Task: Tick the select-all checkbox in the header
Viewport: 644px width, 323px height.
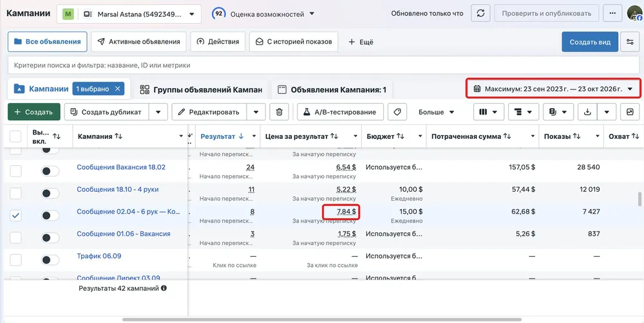Action: [x=15, y=136]
